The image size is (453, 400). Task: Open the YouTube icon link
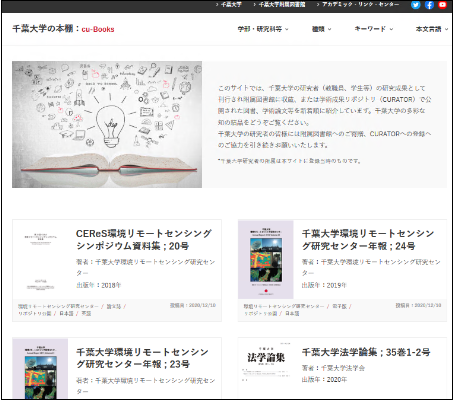point(442,5)
